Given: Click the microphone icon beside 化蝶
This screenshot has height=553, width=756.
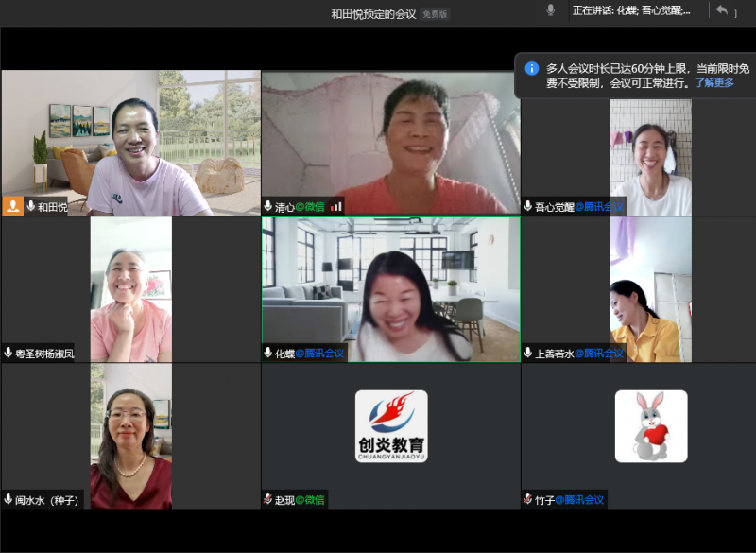Looking at the screenshot, I should [268, 353].
